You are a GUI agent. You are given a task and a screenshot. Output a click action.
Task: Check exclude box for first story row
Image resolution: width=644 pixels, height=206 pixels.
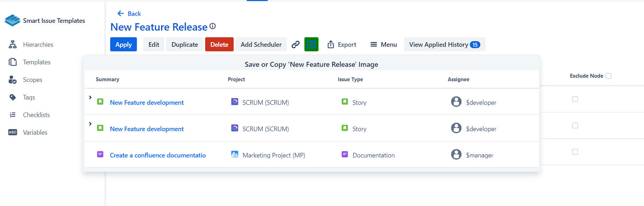575,99
